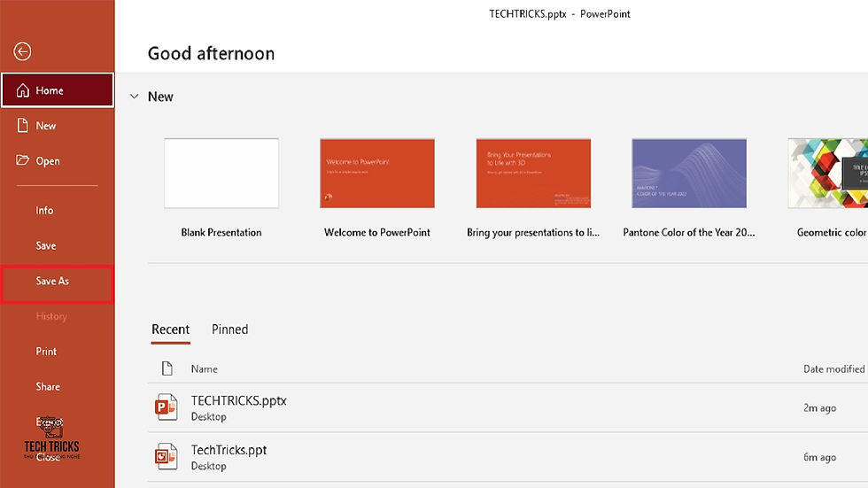Viewport: 868px width, 488px height.
Task: Click the '2m ago' modified time
Action: [x=820, y=407]
